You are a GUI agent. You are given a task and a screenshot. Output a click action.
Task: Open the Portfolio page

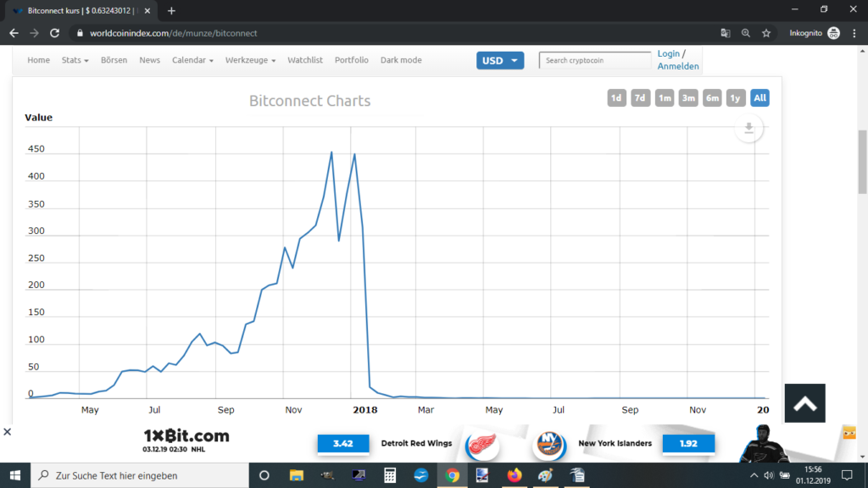352,60
